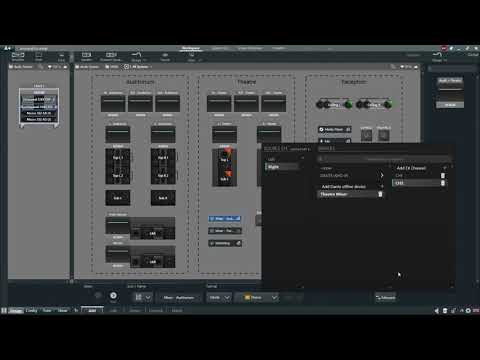The image size is (480, 360).
Task: Switch to the Config tab at the bottom
Action: pos(32,310)
